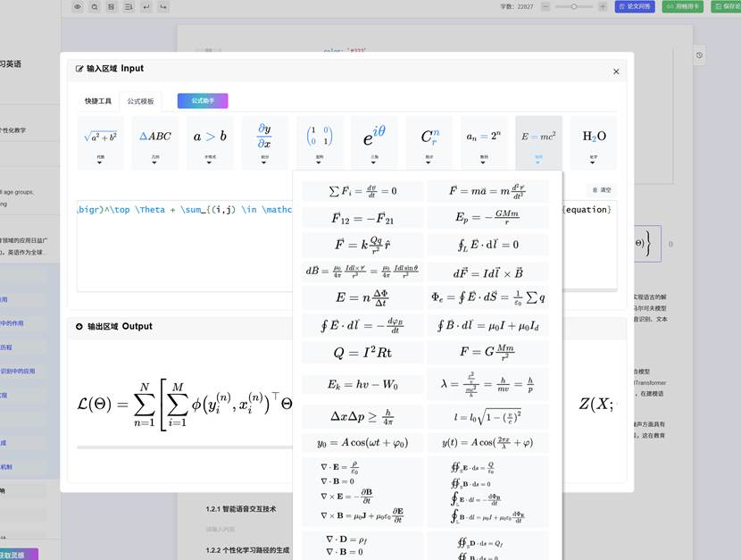
Task: Click the green 用畅用卡 button
Action: [682, 6]
